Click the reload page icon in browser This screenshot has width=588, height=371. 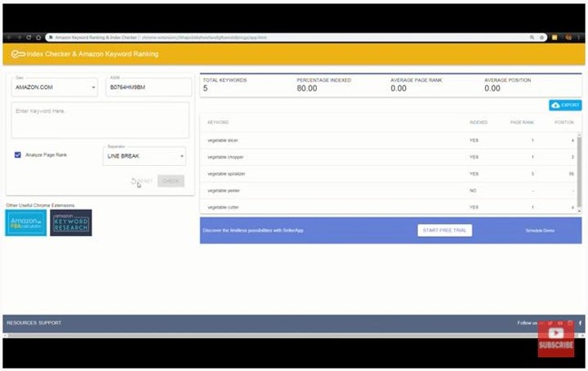(28, 38)
